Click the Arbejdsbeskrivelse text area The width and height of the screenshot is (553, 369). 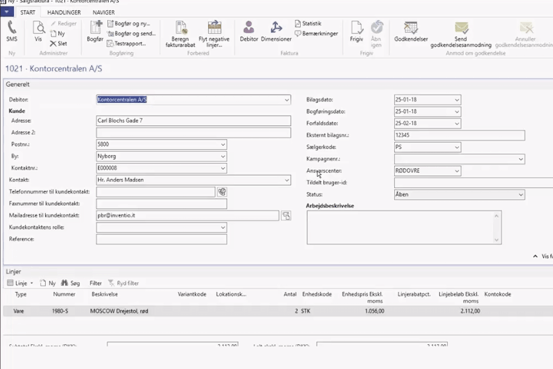click(404, 228)
